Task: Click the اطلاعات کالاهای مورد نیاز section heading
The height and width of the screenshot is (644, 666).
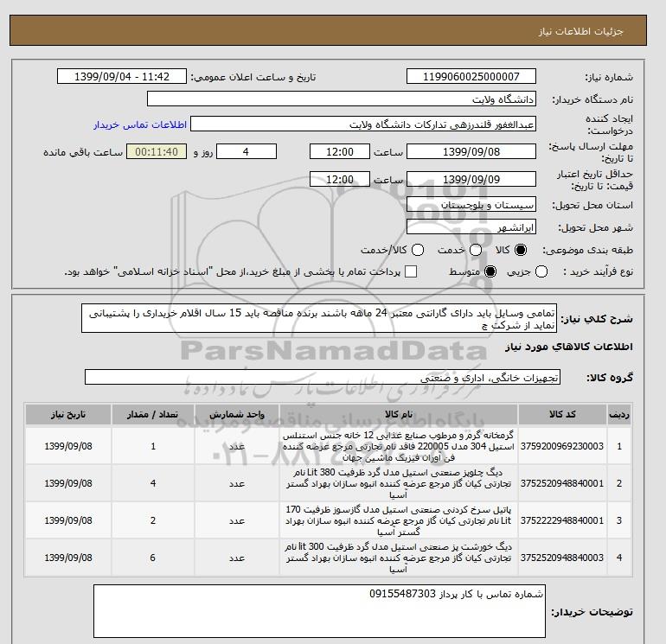Action: coord(569,347)
